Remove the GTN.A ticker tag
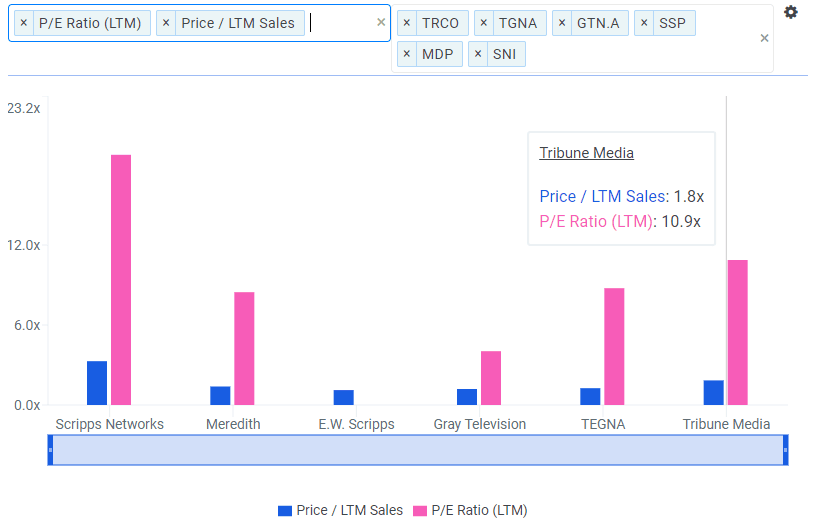819x526 pixels. click(x=561, y=22)
